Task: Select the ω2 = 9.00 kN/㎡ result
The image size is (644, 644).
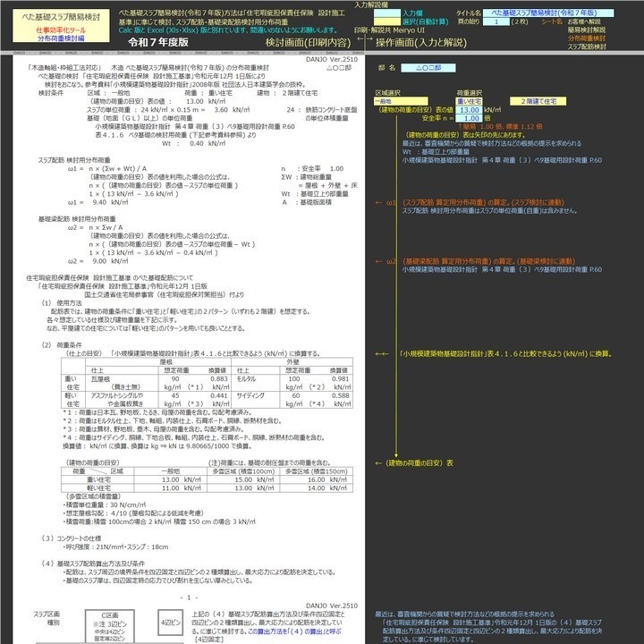Action: click(x=98, y=261)
